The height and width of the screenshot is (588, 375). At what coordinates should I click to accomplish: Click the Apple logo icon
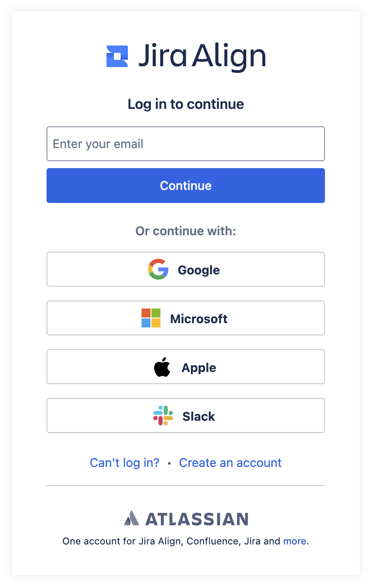[162, 367]
